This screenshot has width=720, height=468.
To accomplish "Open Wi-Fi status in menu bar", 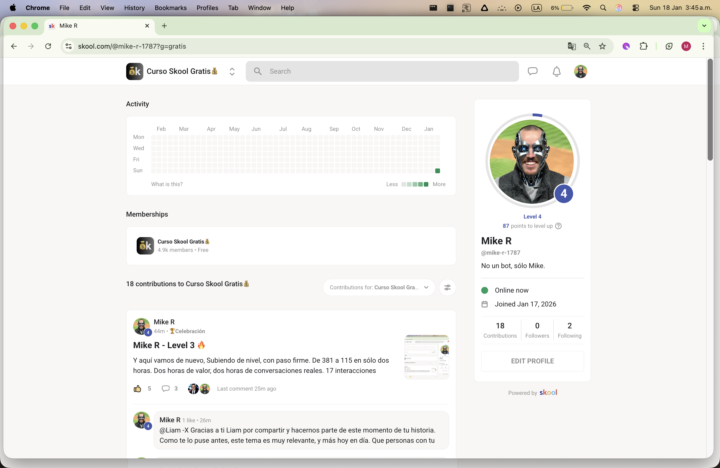I will (586, 8).
